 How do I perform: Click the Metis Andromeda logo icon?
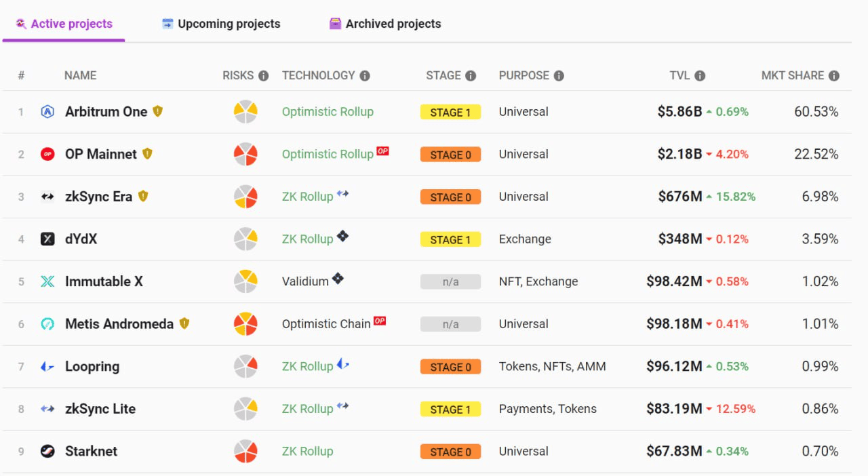[x=47, y=324]
